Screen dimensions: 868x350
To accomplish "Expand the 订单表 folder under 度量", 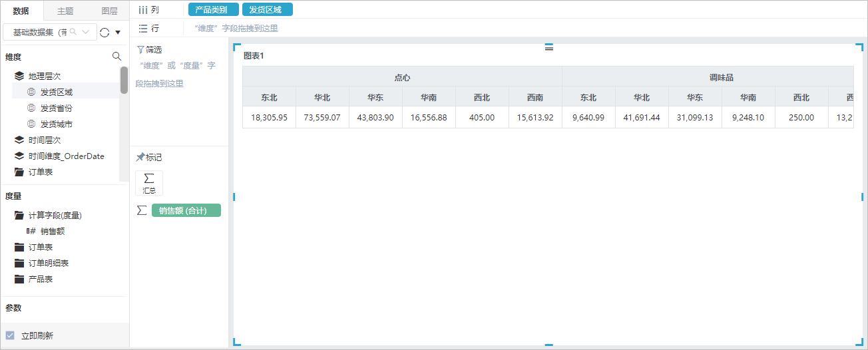I will click(19, 248).
